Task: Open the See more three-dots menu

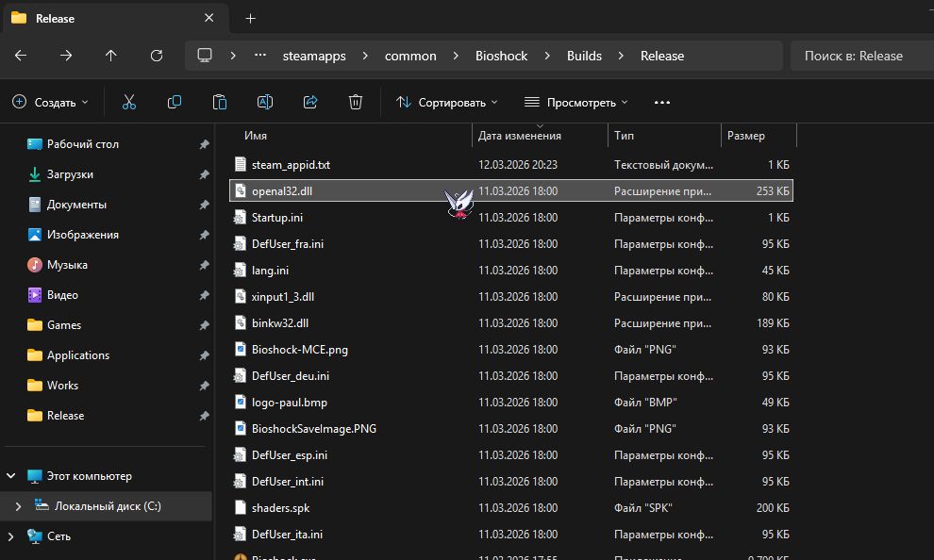Action: point(661,103)
